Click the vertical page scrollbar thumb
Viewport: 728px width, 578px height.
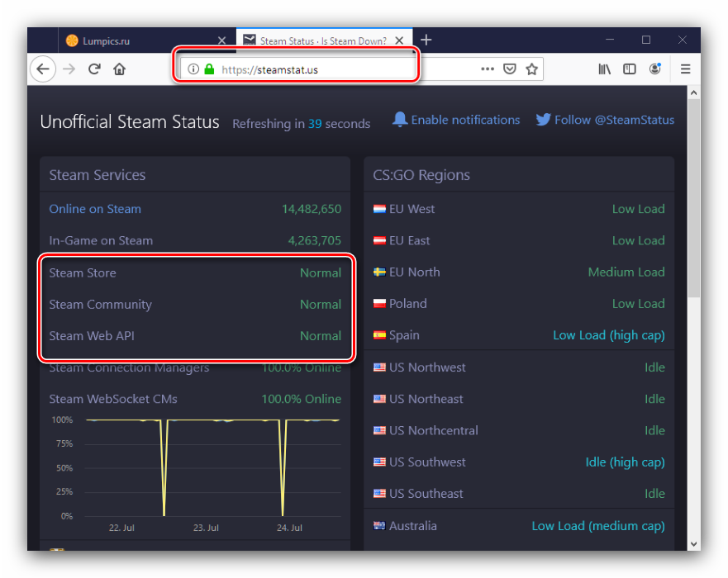coord(693,198)
